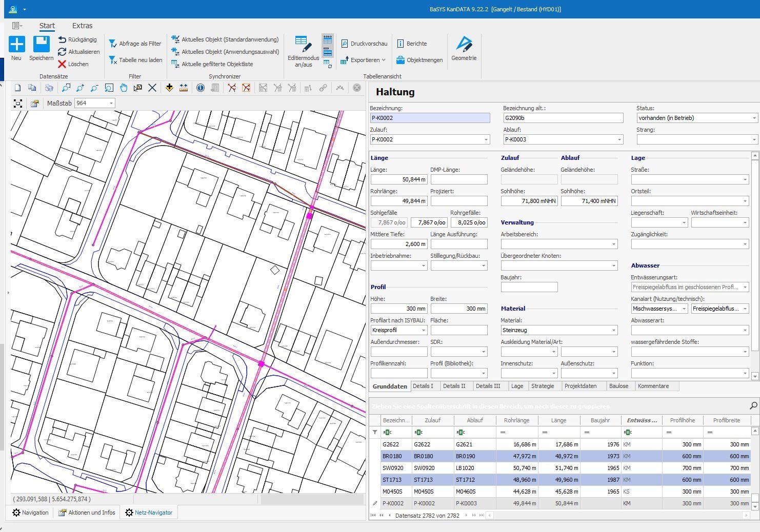Click the red Löschen delete icon
The image size is (760, 532).
tap(62, 64)
